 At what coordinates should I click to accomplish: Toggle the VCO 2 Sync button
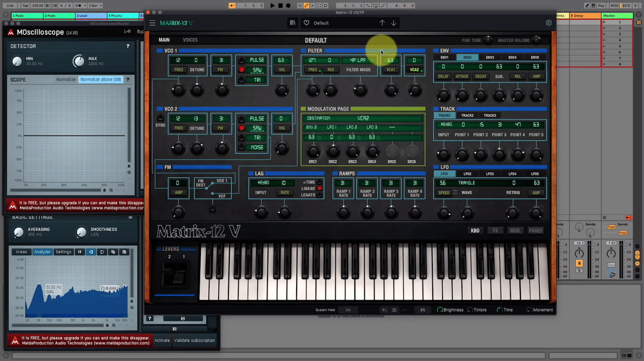(x=161, y=117)
